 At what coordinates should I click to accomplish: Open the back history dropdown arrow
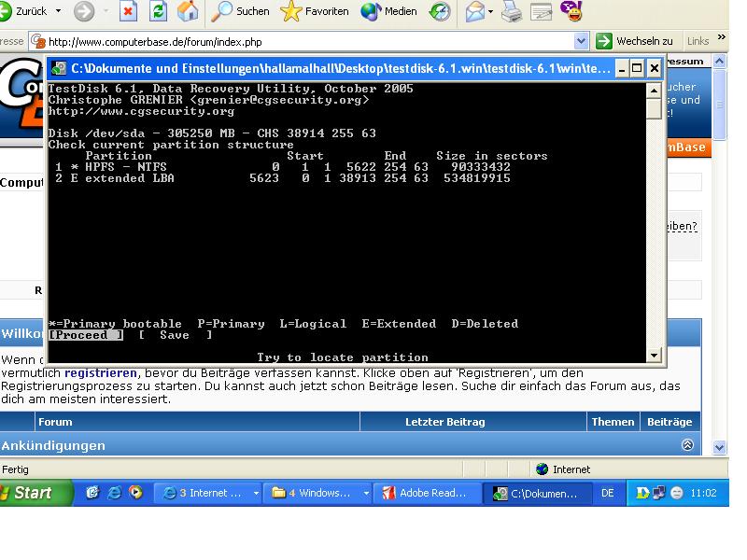58,11
